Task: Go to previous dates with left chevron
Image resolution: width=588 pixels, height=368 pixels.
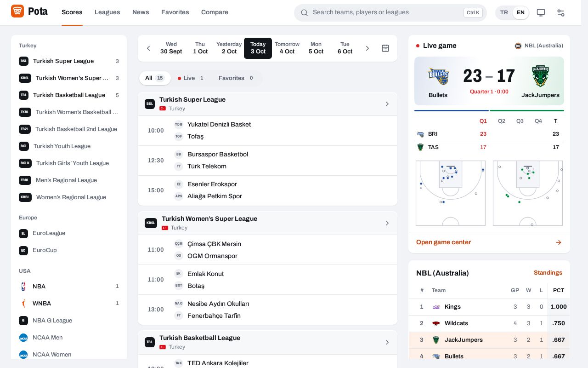Action: pyautogui.click(x=148, y=48)
